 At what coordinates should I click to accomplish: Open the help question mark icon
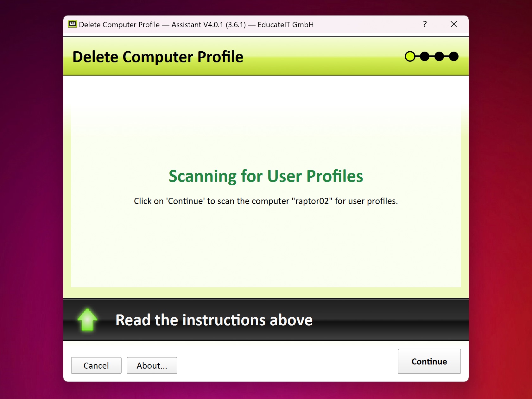point(425,24)
